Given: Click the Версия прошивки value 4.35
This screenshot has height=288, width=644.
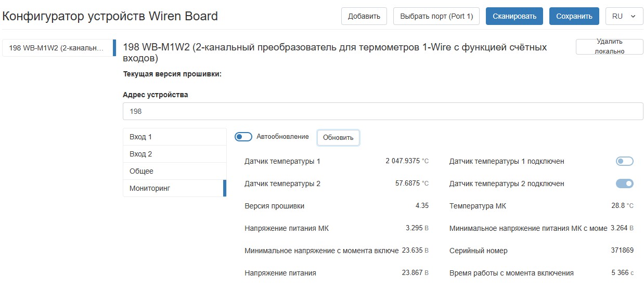Looking at the screenshot, I should click(422, 206).
